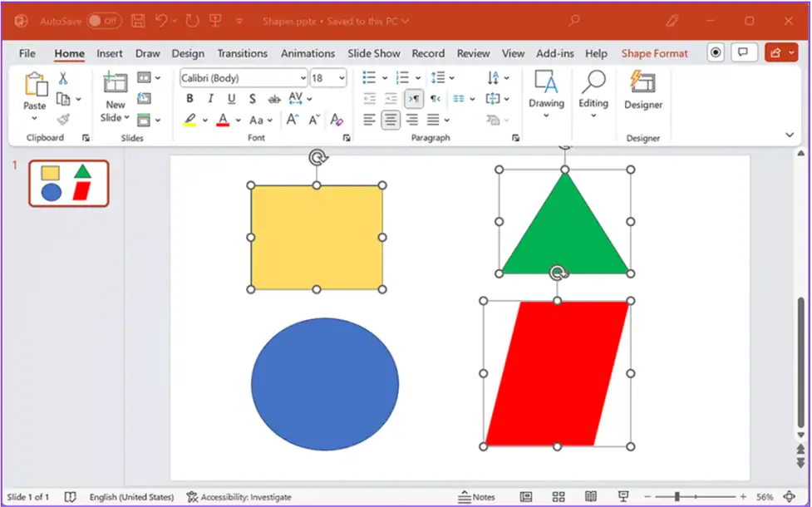
Task: Select the Format Painter tool
Action: point(63,120)
